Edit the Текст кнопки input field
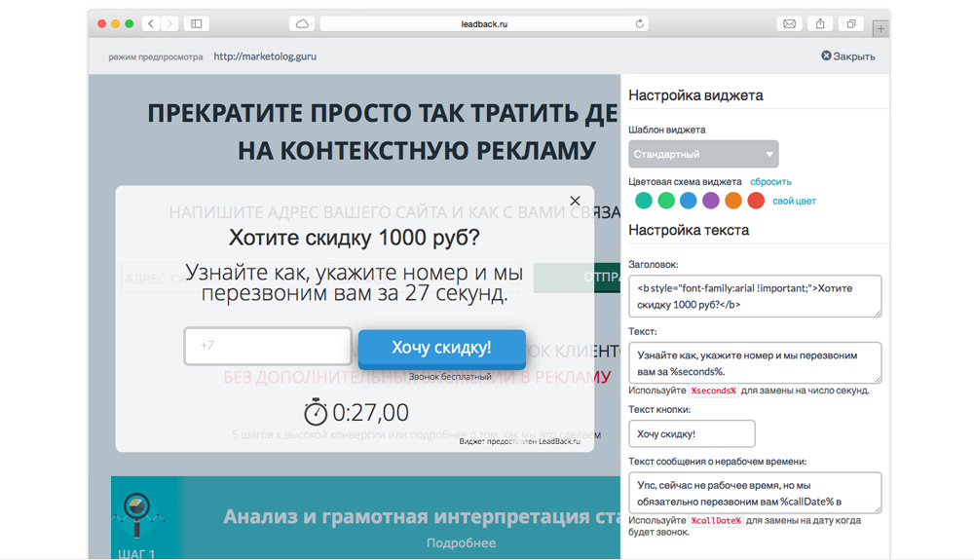The width and height of the screenshot is (974, 560). (692, 434)
